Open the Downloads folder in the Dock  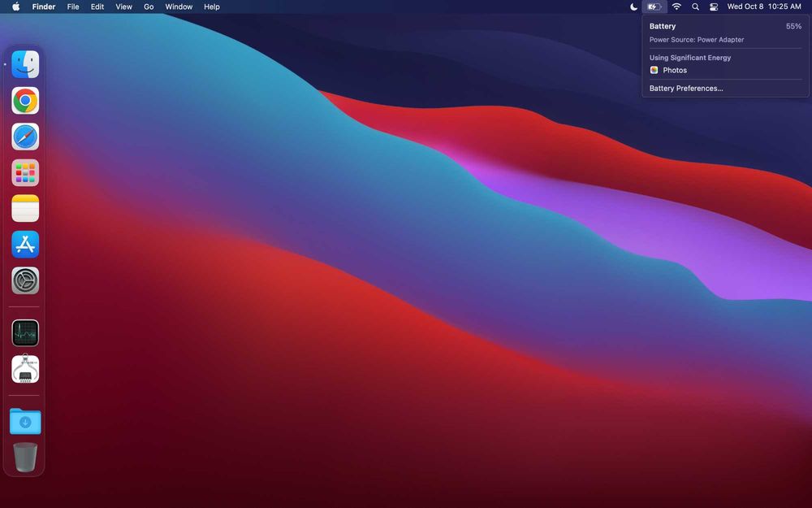[x=25, y=421]
